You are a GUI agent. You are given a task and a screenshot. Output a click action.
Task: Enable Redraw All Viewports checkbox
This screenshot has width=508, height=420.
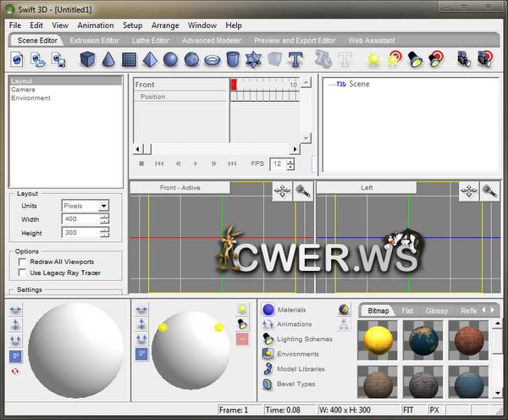24,262
